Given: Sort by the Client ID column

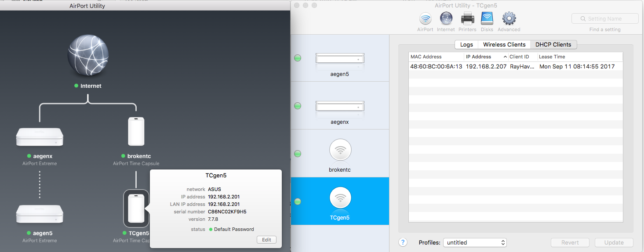Looking at the screenshot, I should pos(522,57).
